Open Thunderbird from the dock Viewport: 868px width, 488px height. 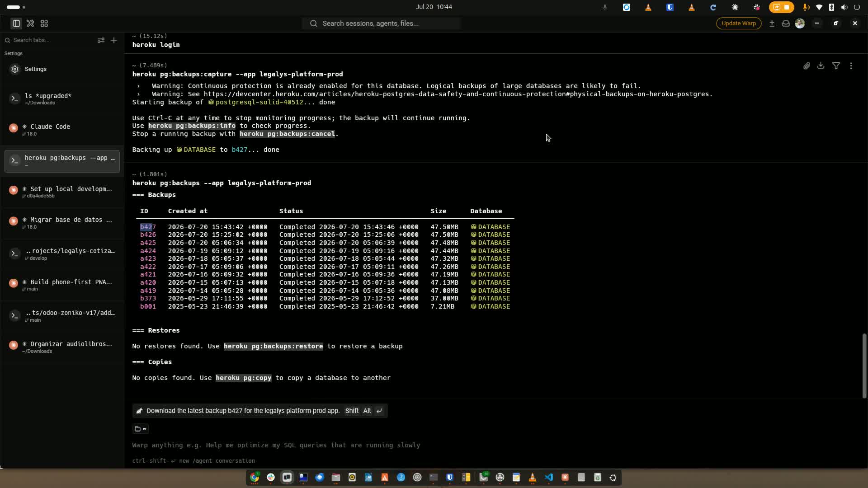(x=320, y=477)
